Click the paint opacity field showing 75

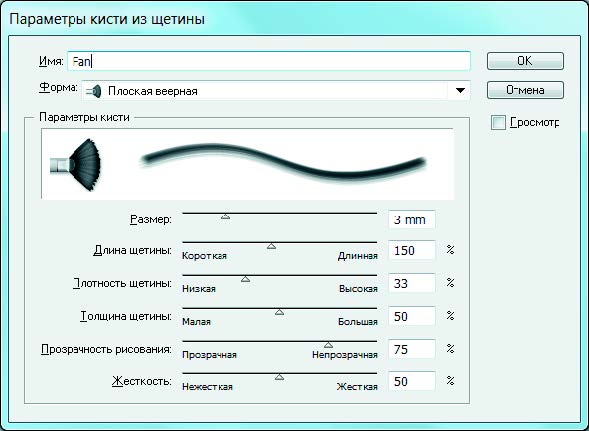pos(412,349)
